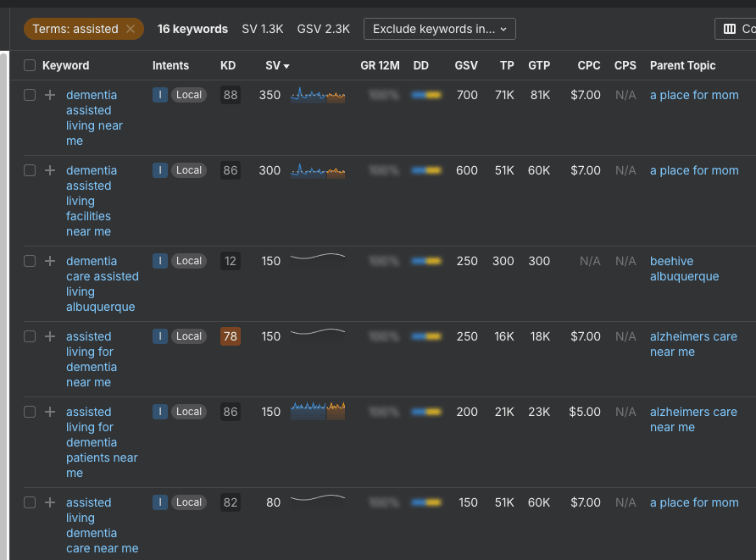Click the orange KD 78 difficulty badge
Image resolution: width=756 pixels, height=560 pixels.
click(x=230, y=336)
